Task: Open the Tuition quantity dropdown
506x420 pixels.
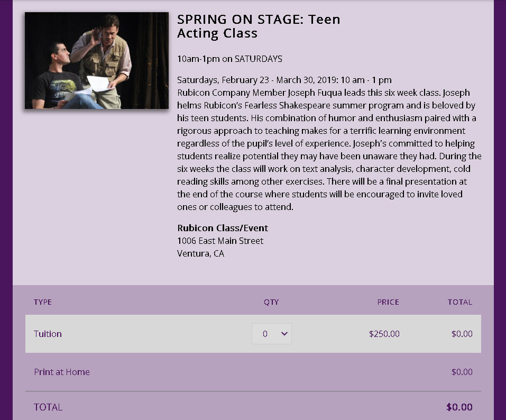Action: (271, 334)
